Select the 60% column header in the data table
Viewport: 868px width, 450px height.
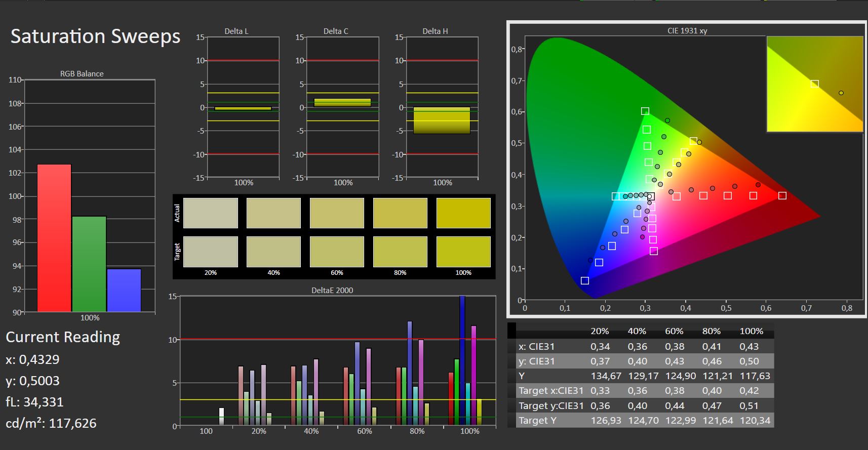tap(674, 331)
